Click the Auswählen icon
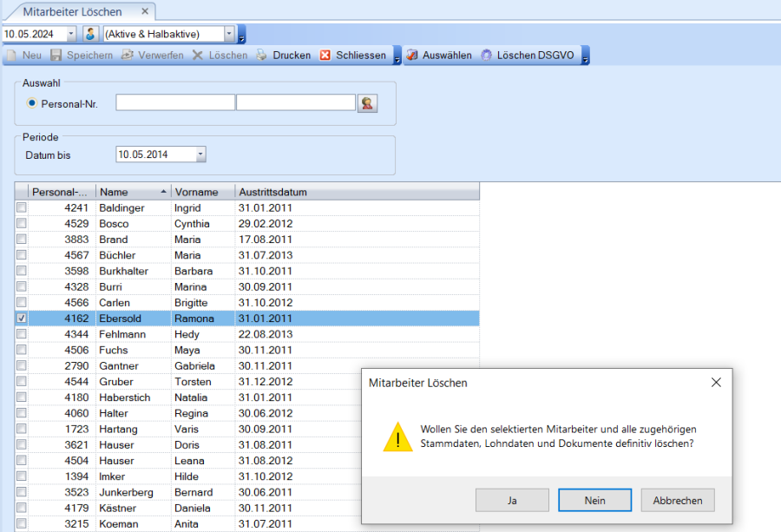This screenshot has width=781, height=532. (412, 56)
